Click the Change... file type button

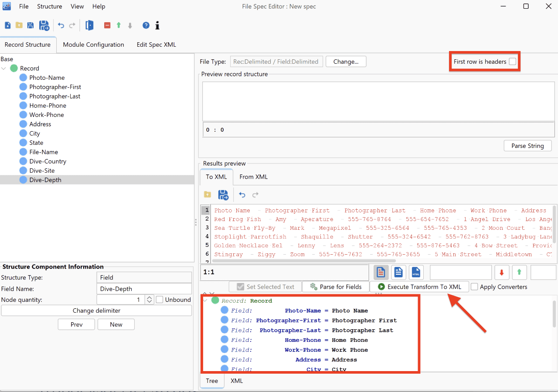click(x=346, y=61)
